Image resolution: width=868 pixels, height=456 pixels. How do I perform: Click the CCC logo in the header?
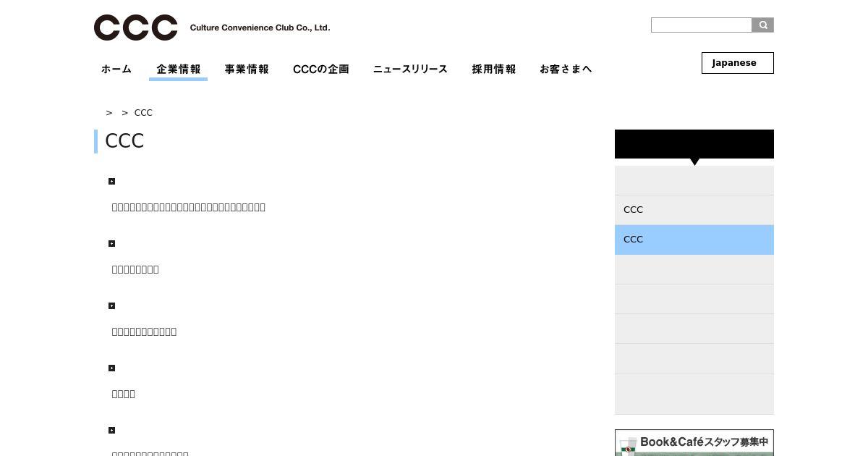click(135, 28)
